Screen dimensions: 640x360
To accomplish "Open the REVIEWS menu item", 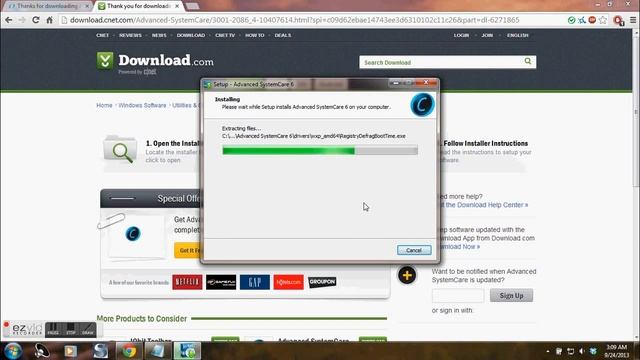I will pyautogui.click(x=130, y=36).
